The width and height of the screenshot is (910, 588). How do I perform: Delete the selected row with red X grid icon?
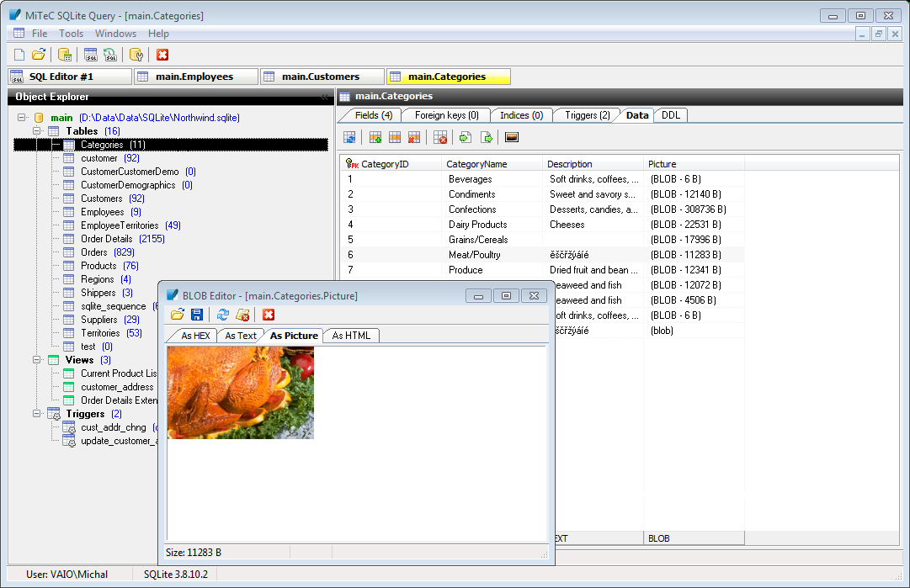pyautogui.click(x=414, y=137)
